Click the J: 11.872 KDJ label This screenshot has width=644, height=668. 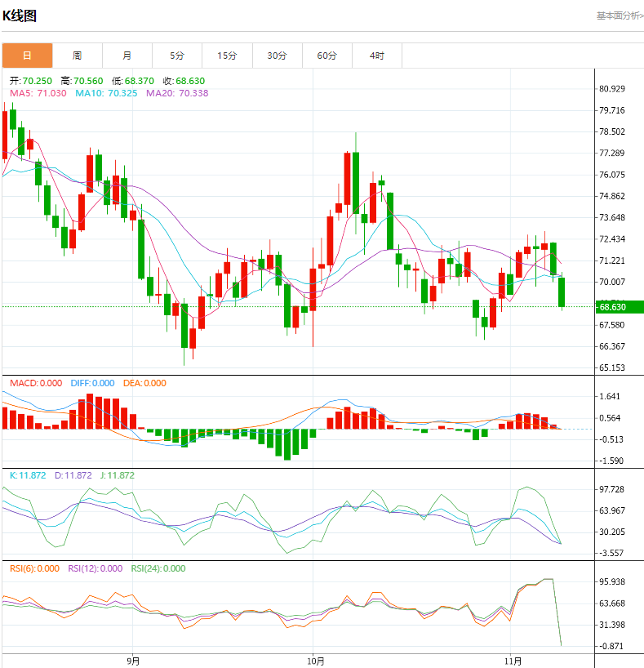tap(118, 475)
